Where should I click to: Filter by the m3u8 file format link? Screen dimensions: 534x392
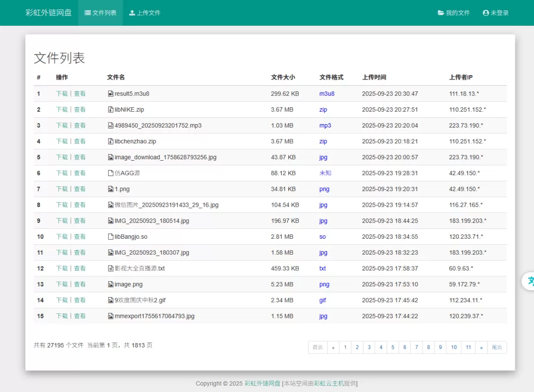point(327,94)
